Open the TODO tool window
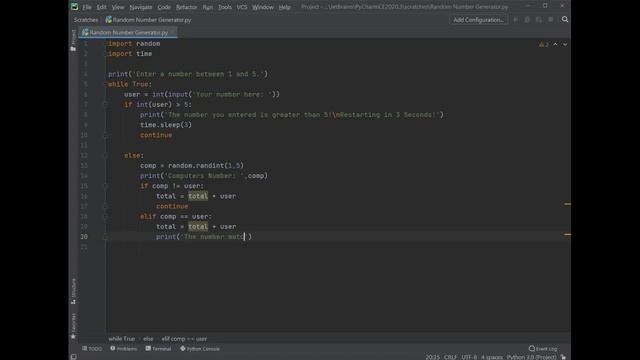The height and width of the screenshot is (360, 640). pos(92,349)
